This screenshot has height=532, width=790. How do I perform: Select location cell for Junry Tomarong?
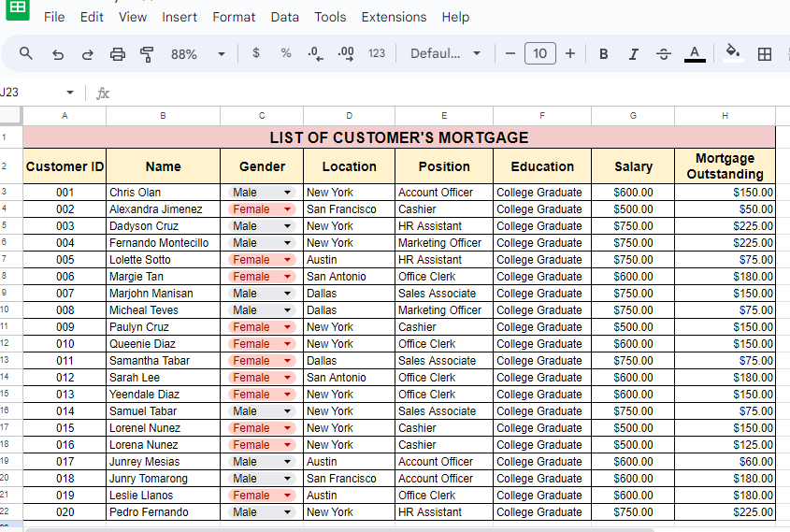pos(349,479)
